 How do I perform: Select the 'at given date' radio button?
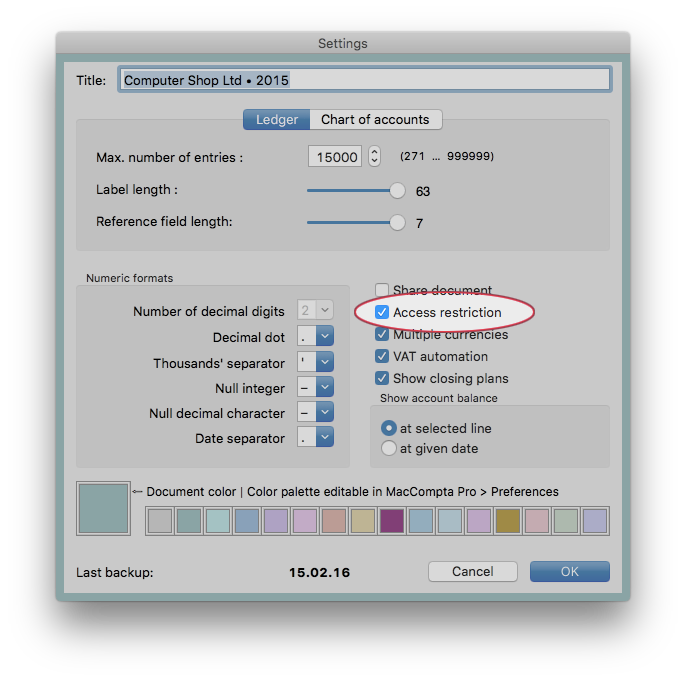click(x=388, y=448)
